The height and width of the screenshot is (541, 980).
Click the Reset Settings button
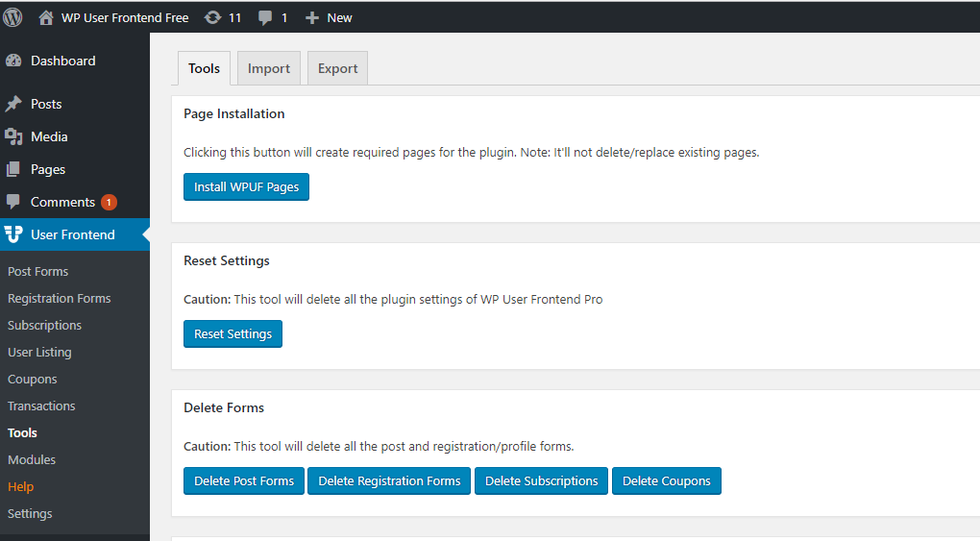[x=233, y=334]
